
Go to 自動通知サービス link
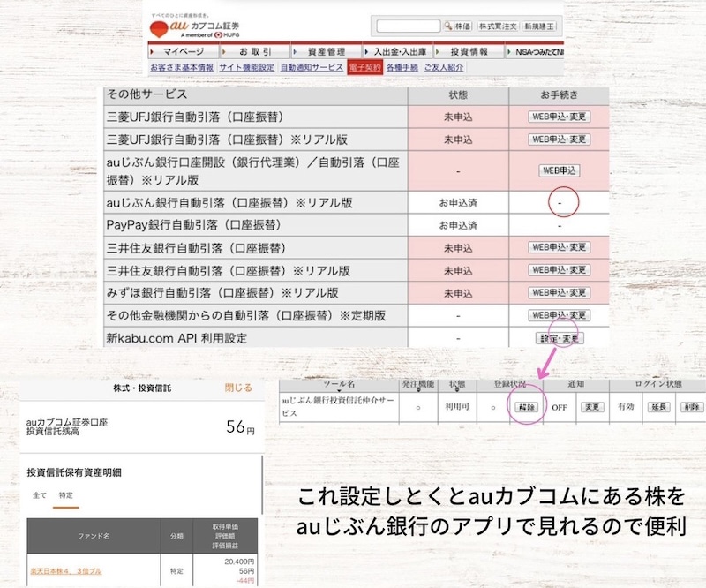(312, 67)
